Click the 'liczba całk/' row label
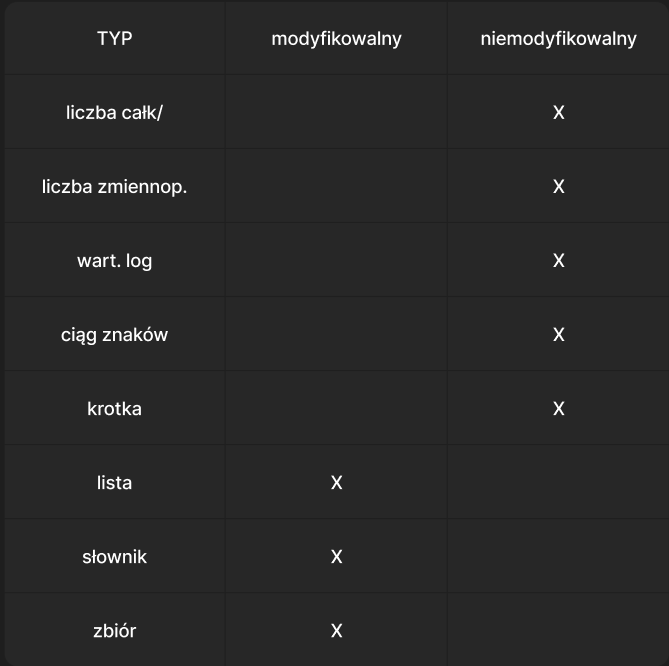The image size is (669, 666). coord(114,113)
